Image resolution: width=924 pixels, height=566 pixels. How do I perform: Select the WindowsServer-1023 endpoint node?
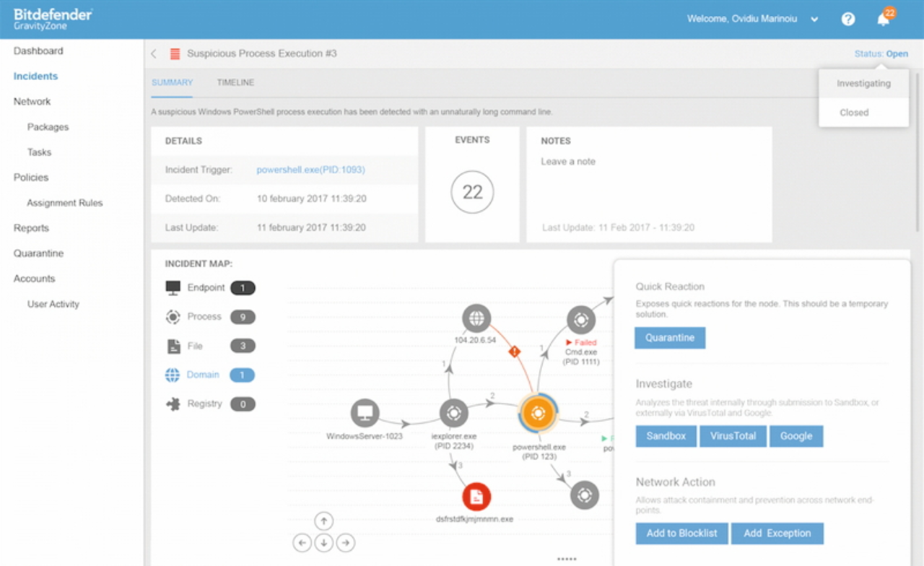365,414
